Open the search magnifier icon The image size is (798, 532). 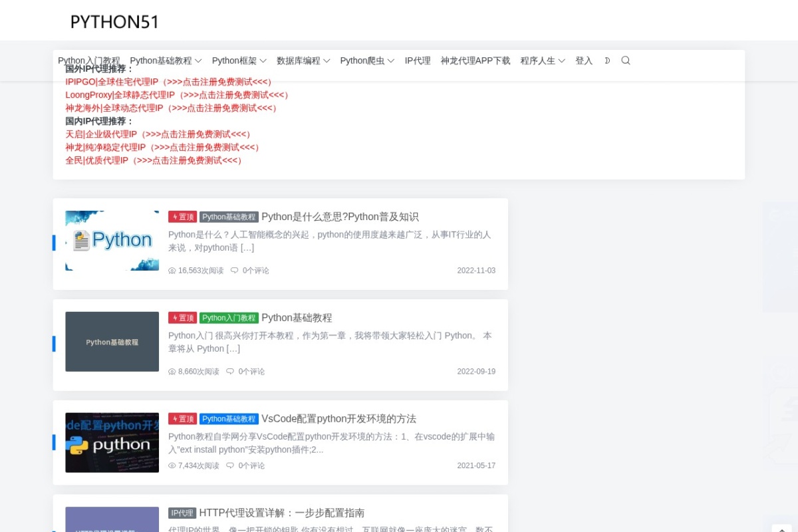(x=626, y=61)
